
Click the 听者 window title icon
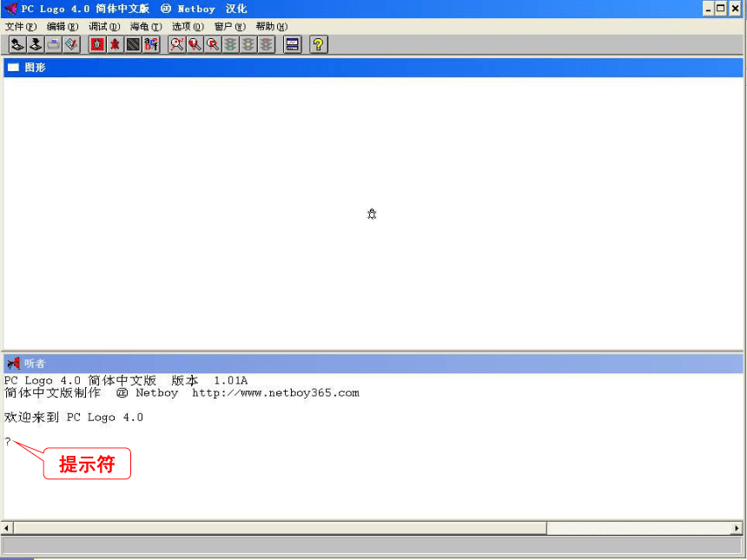point(13,364)
